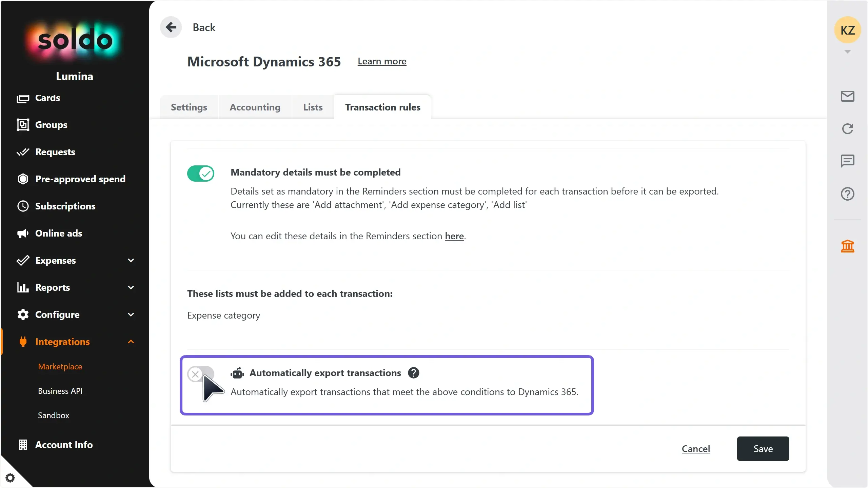Screen dimensions: 868x488
Task: Collapse the Integrations menu chevron
Action: pyautogui.click(x=131, y=342)
